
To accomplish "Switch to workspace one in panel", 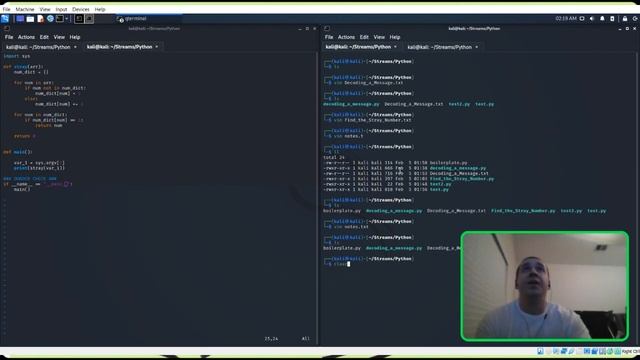I will (79, 18).
